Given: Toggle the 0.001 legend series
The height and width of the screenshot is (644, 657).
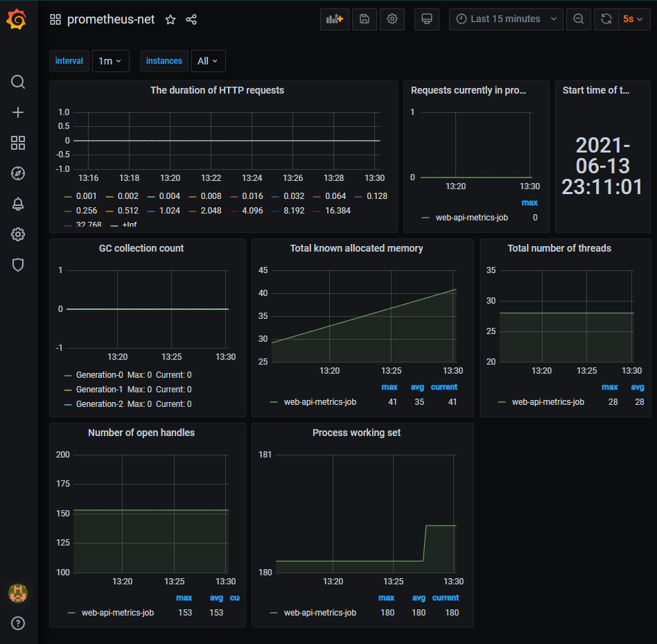Looking at the screenshot, I should pos(86,196).
